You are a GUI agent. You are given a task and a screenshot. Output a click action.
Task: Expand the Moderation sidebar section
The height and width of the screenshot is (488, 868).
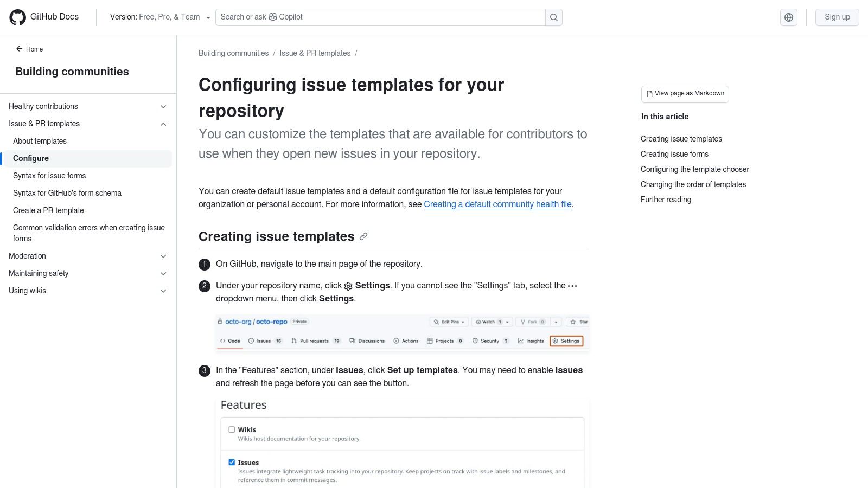[x=163, y=256]
